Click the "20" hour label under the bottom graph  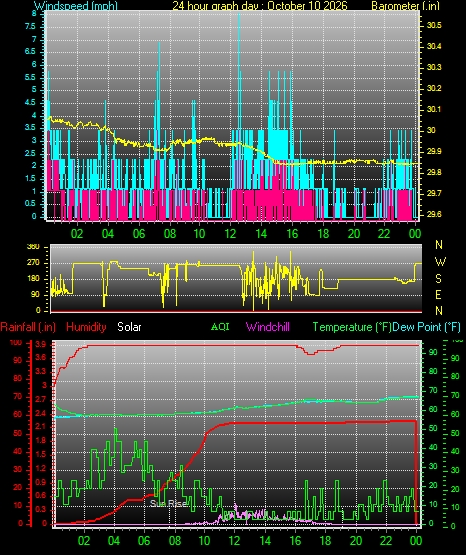[356, 540]
